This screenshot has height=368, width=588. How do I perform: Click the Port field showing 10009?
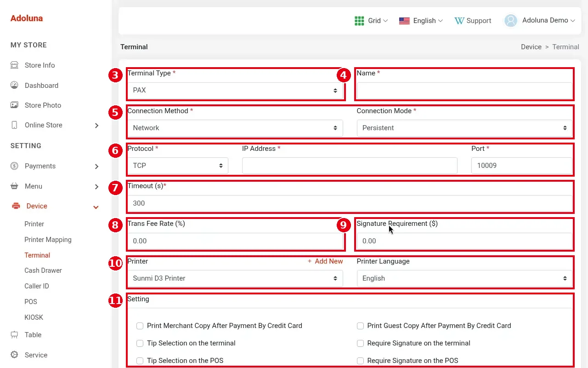(522, 166)
